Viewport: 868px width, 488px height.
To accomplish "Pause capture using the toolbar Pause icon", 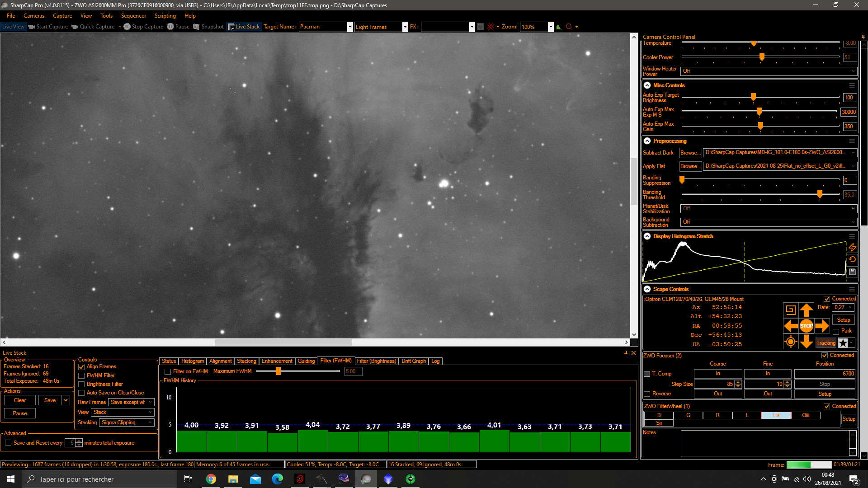I will point(170,27).
